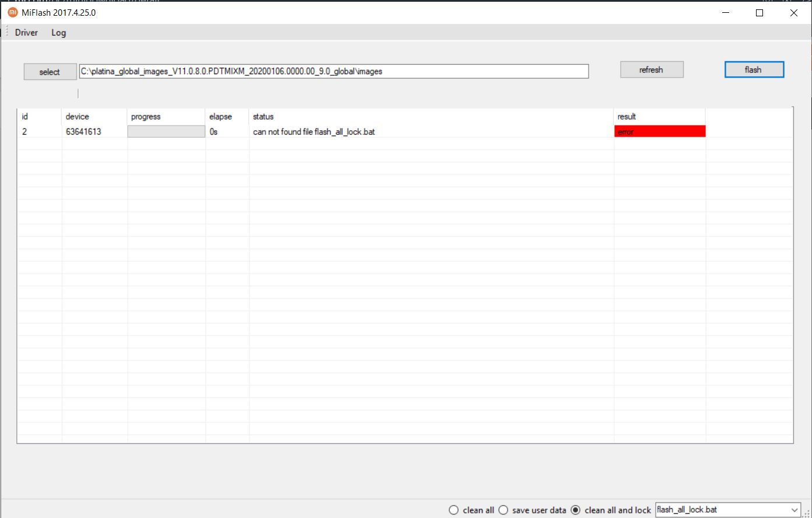Click the refresh button
Screen dimensions: 812x518
(651, 69)
